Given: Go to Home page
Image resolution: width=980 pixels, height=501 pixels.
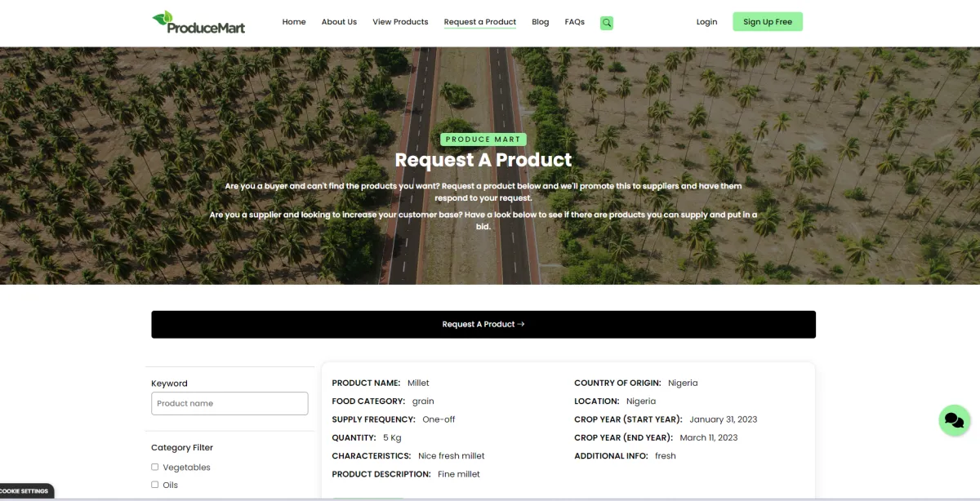Looking at the screenshot, I should tap(294, 22).
